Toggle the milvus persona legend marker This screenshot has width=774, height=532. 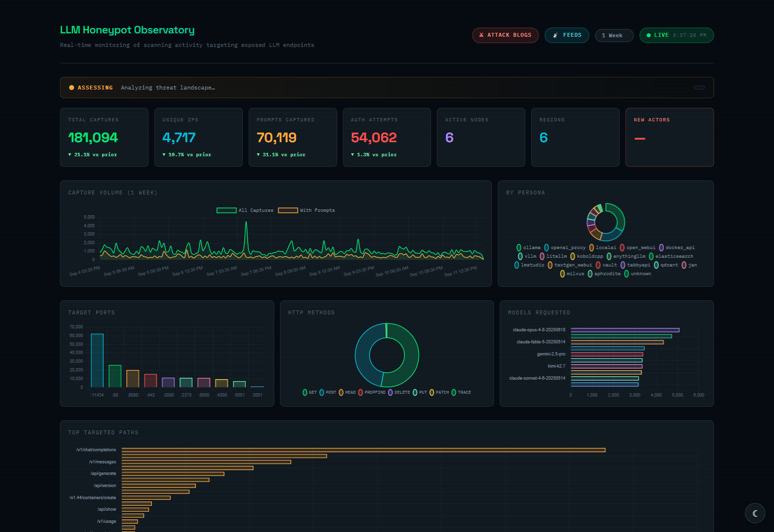click(x=562, y=274)
